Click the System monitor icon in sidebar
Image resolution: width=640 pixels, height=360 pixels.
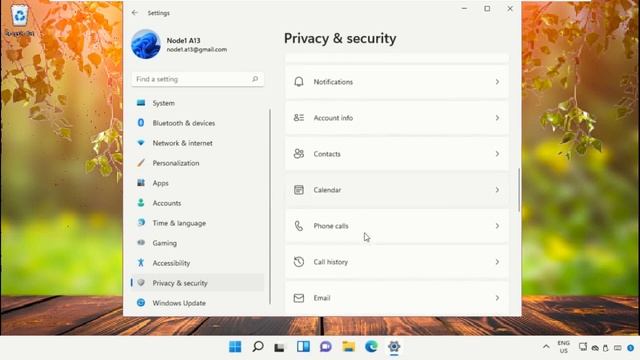[141, 103]
